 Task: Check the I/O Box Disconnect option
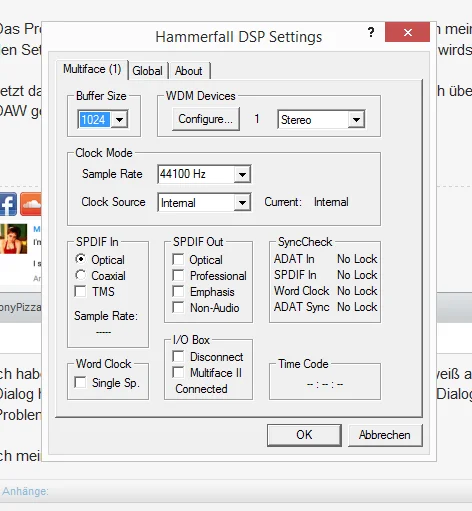[x=178, y=356]
